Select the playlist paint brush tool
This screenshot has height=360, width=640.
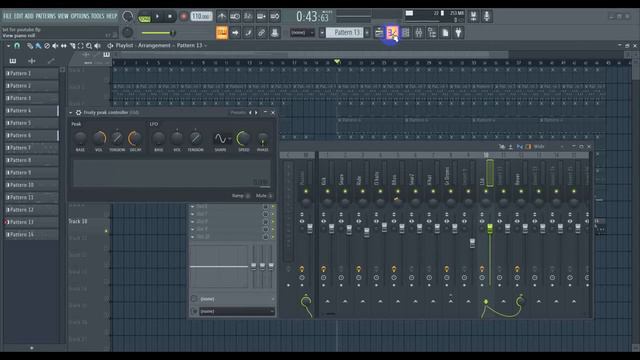38,46
